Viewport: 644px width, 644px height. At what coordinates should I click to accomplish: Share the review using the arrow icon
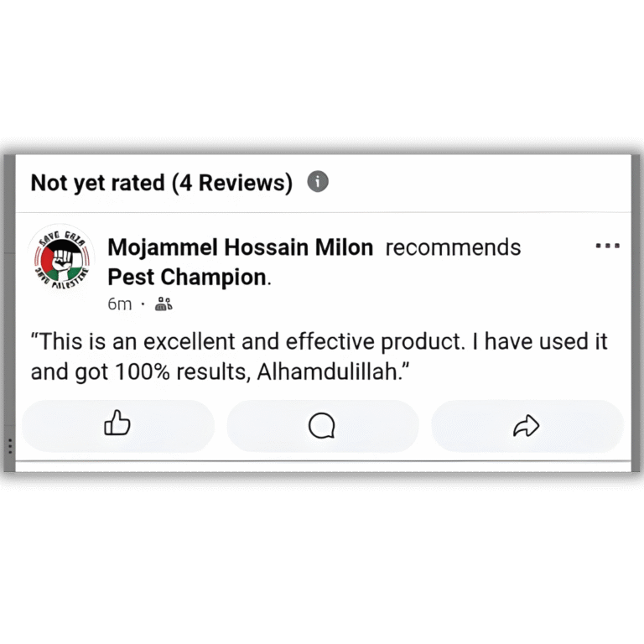tap(527, 426)
